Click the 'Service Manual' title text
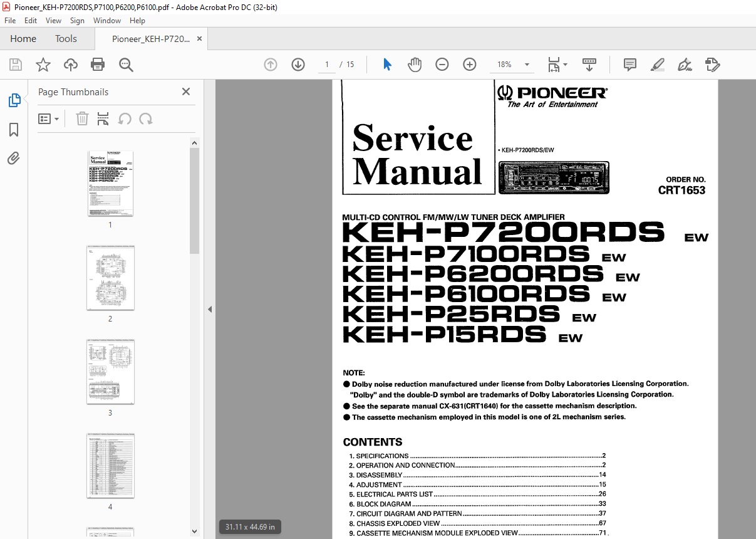Screen dimensions: 756x539 [x=417, y=155]
